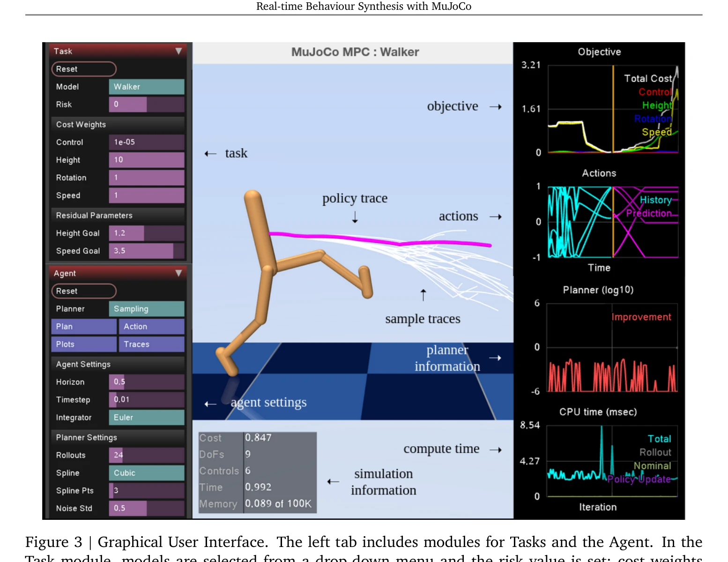The image size is (728, 562).
Task: Open the Planner dropdown showing Sampling
Action: pyautogui.click(x=147, y=309)
